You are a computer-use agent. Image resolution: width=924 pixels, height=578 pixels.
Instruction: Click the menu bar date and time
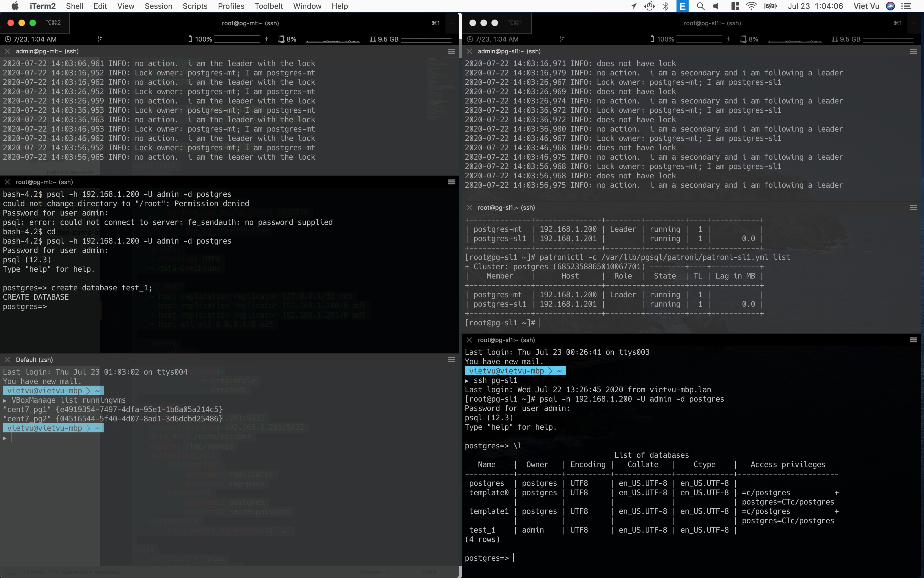point(815,6)
